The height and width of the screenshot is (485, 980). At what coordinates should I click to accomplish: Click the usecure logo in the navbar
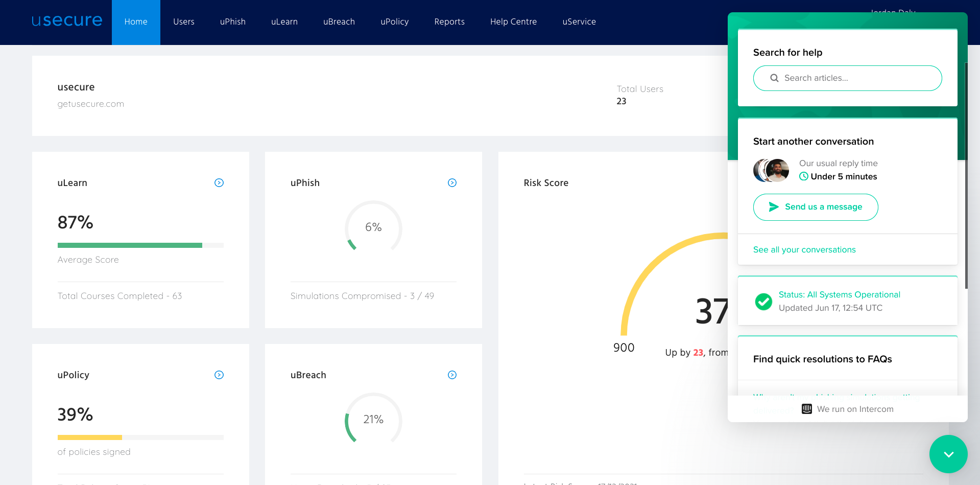[66, 21]
